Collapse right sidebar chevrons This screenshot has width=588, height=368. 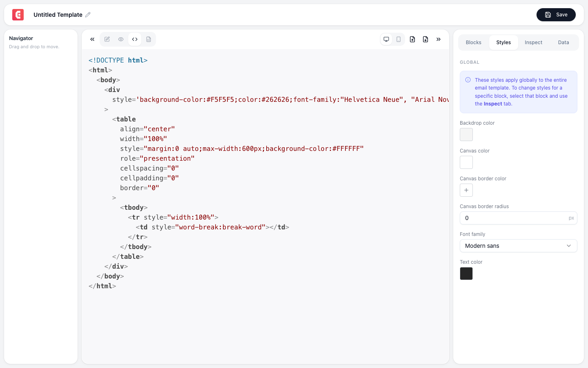pyautogui.click(x=439, y=39)
